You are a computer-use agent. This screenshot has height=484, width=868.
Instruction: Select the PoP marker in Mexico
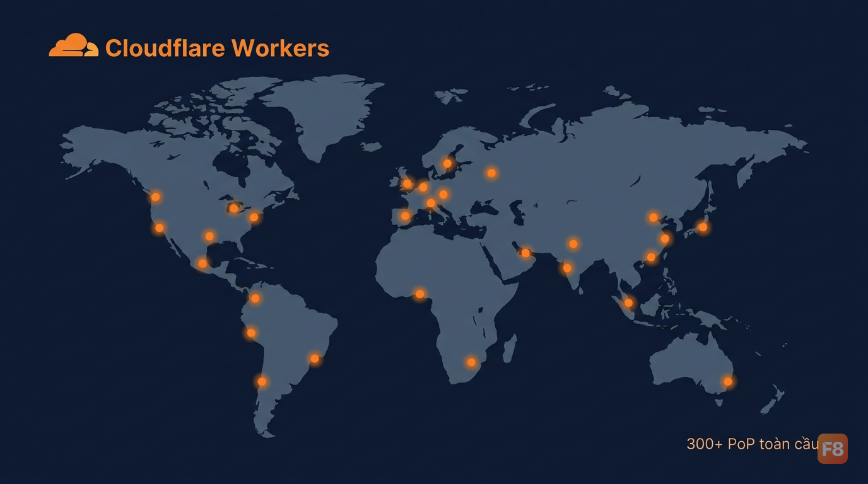pyautogui.click(x=202, y=263)
